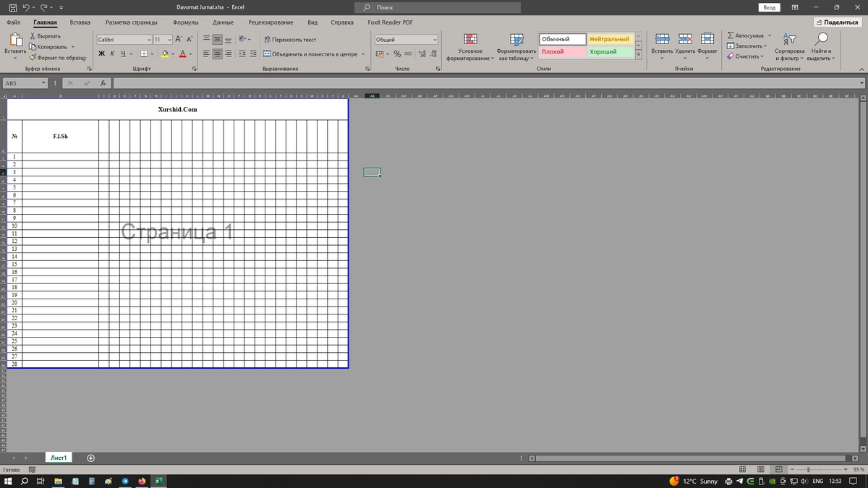868x488 pixels.
Task: Open the Clear (Очистить) dropdown
Action: pos(745,56)
